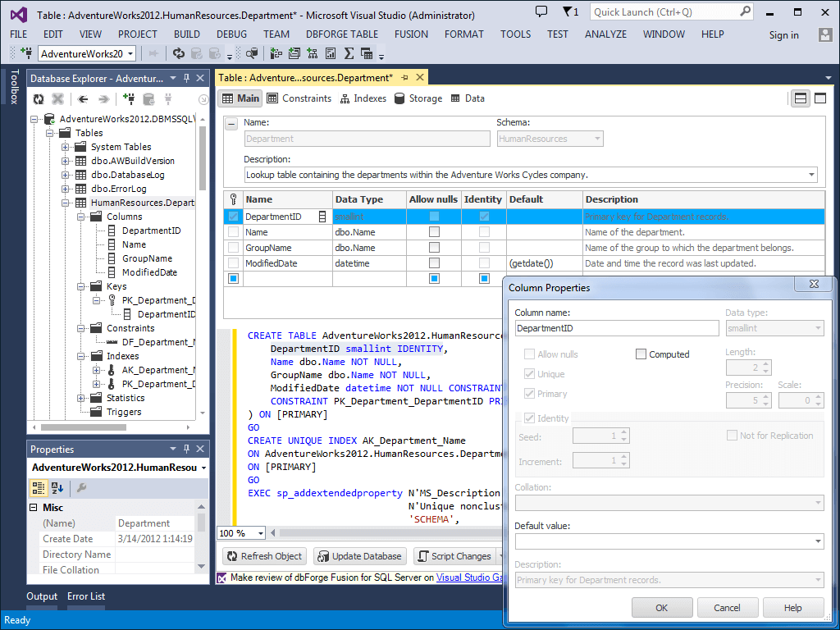Toggle Allow nulls for the Name column
The height and width of the screenshot is (630, 840).
coord(432,232)
